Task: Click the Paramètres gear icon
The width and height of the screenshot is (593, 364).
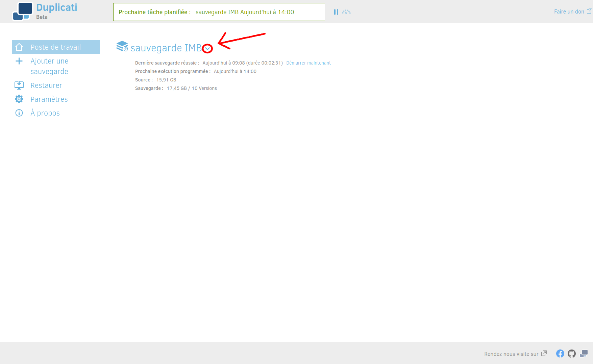Action: tap(19, 99)
